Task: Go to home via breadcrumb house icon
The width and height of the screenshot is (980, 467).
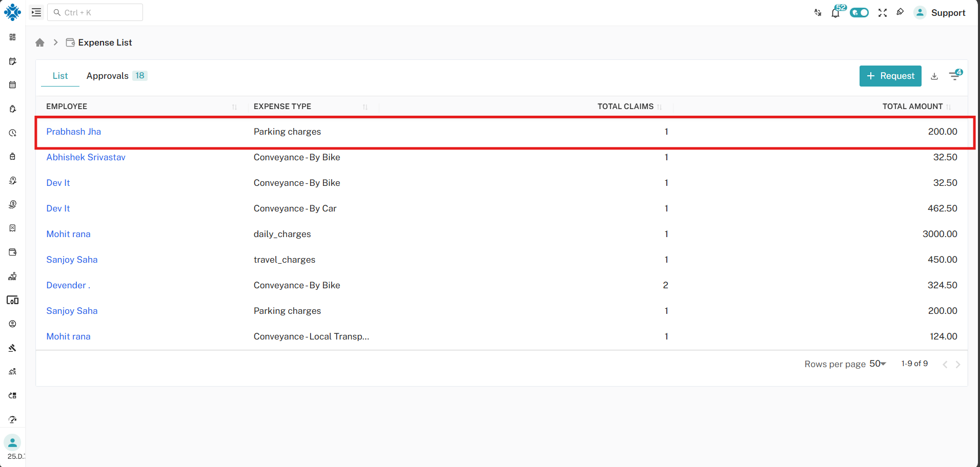Action: pyautogui.click(x=40, y=43)
